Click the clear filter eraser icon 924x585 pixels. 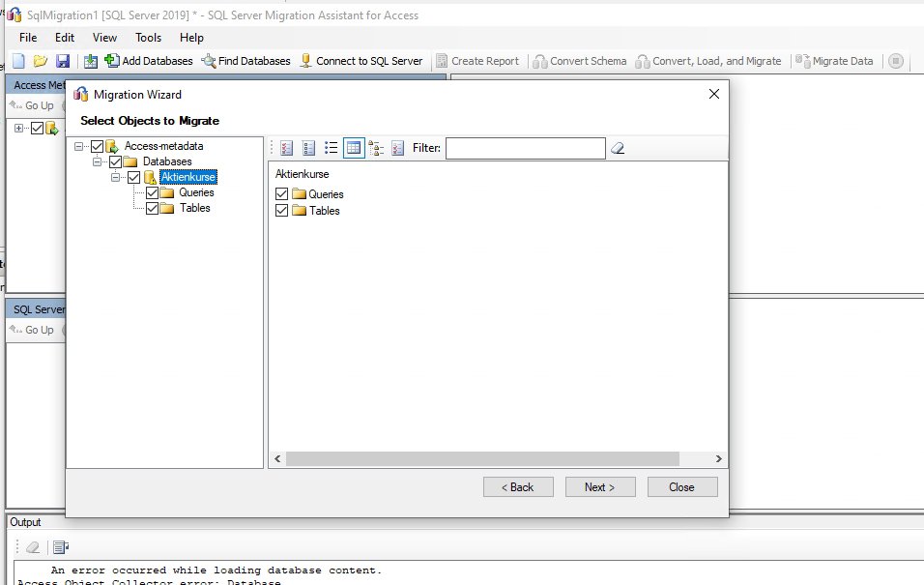(x=616, y=147)
